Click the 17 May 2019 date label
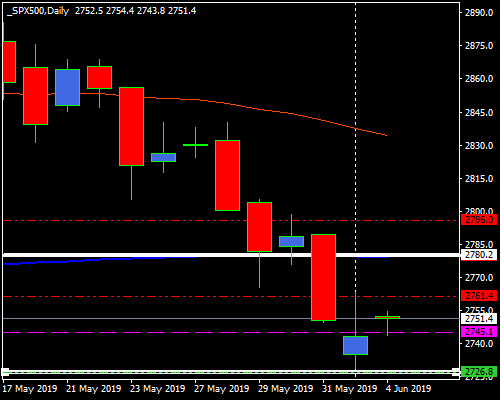 30,389
